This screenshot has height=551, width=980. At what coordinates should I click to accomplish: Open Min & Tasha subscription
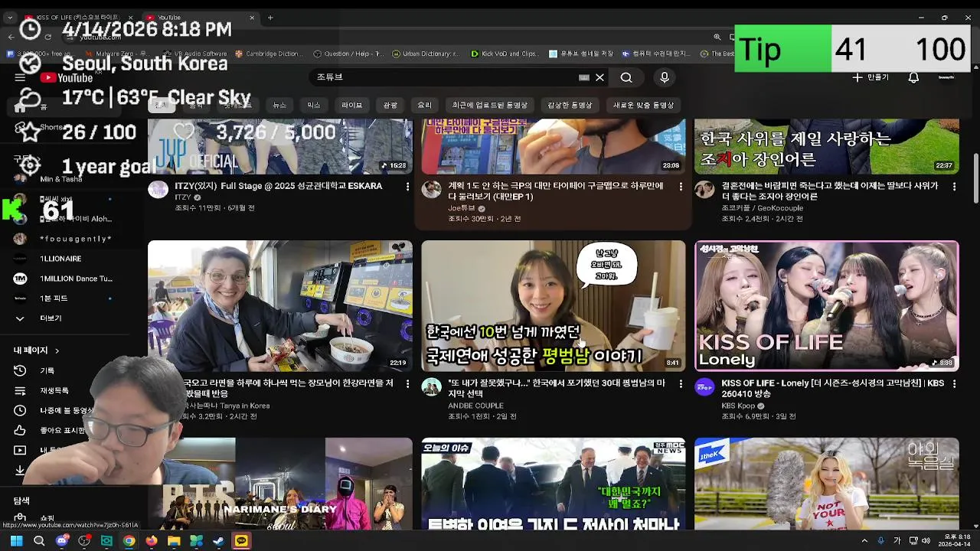[60, 179]
